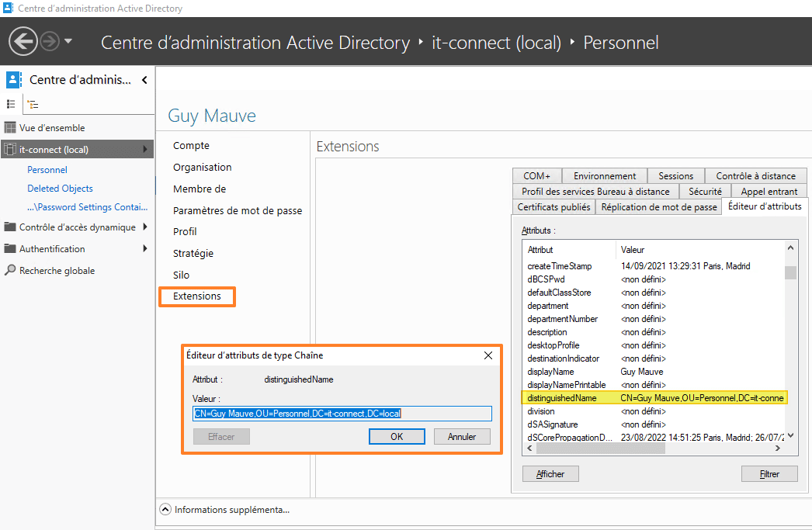The height and width of the screenshot is (530, 812).
Task: Open the COM+ tab
Action: click(x=536, y=175)
